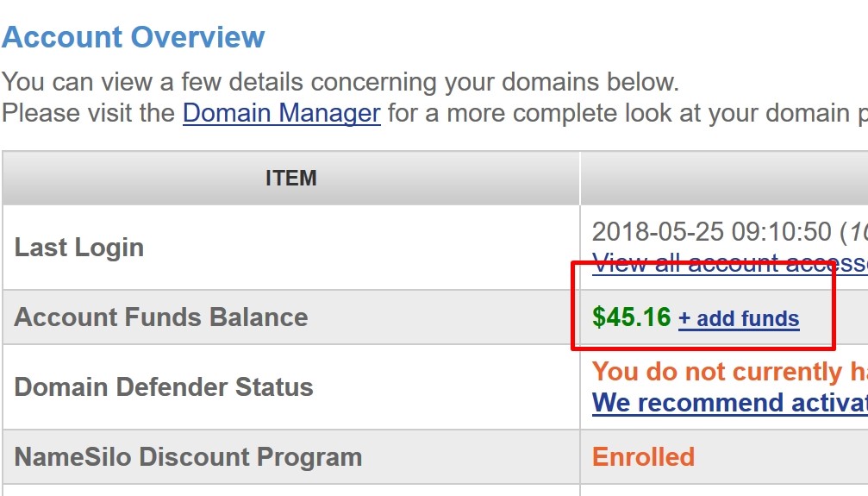Click the 'Please visit the' text
Viewport: 868px width, 496px height.
click(90, 113)
